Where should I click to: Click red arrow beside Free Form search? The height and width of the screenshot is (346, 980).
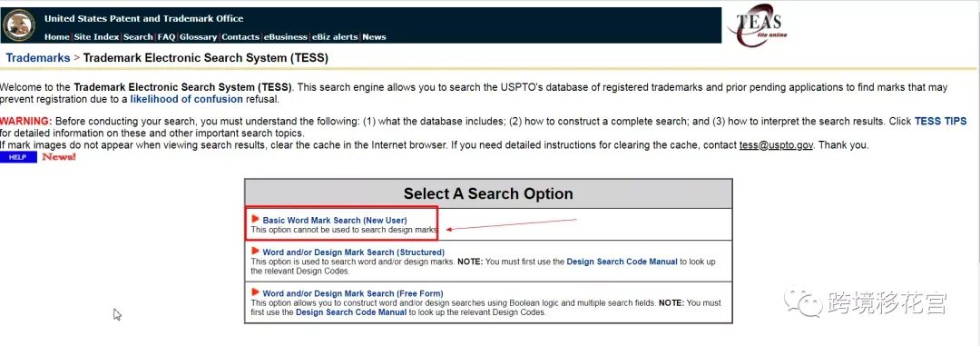click(256, 292)
